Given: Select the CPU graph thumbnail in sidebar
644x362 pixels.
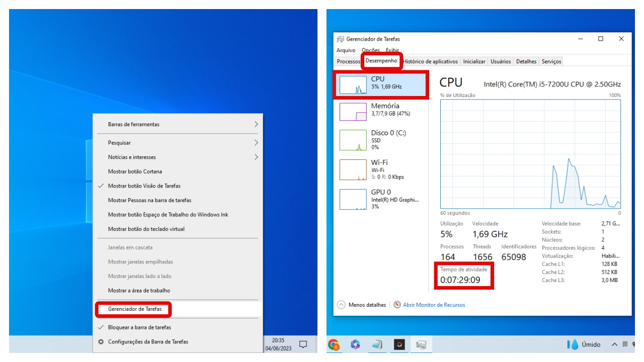Looking at the screenshot, I should click(x=353, y=84).
